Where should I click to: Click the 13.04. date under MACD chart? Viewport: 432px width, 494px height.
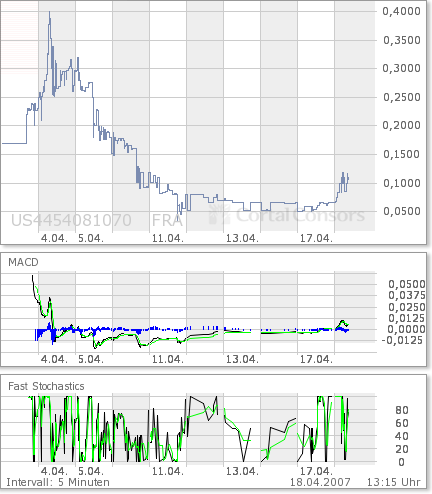point(242,359)
